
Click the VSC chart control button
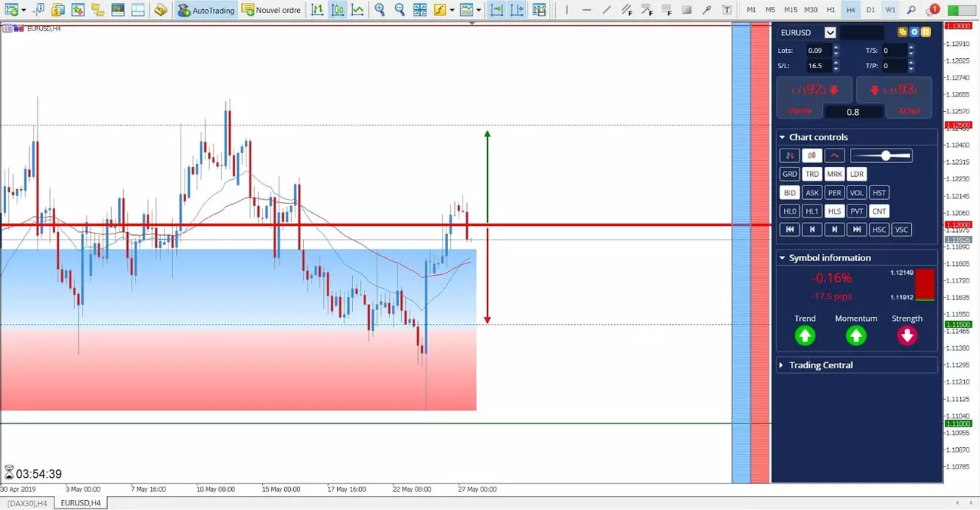(901, 229)
